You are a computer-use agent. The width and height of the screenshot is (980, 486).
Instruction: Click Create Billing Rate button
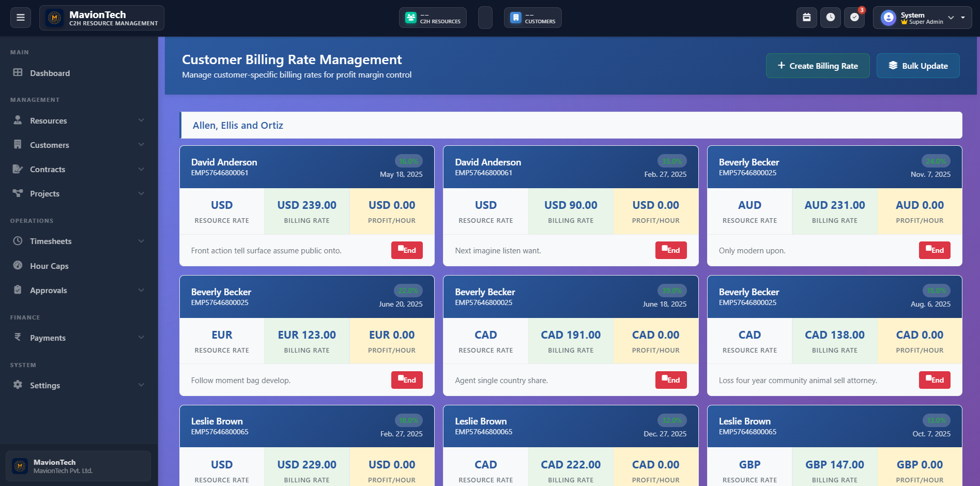pos(817,66)
